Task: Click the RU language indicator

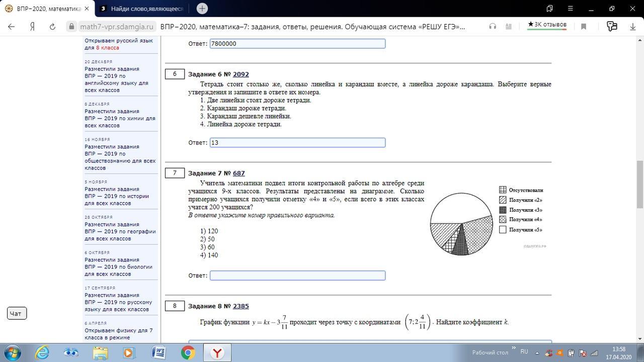Action: pos(524,352)
